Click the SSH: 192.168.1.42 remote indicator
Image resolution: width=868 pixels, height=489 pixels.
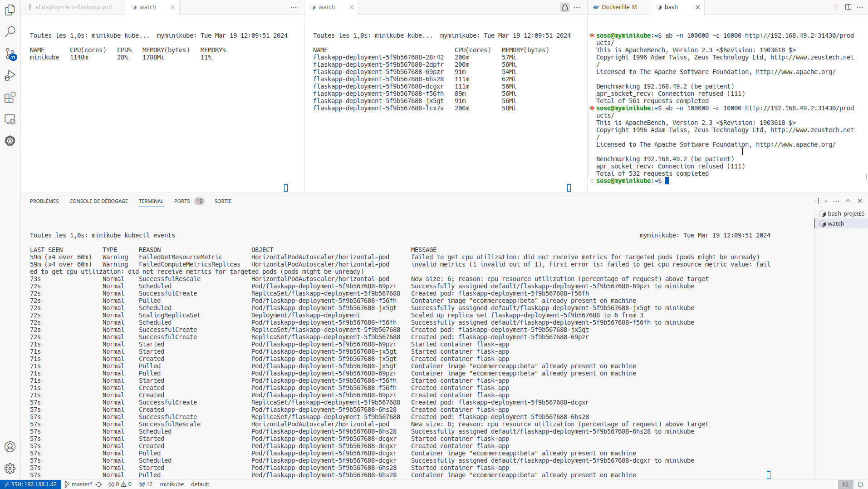[x=30, y=484]
